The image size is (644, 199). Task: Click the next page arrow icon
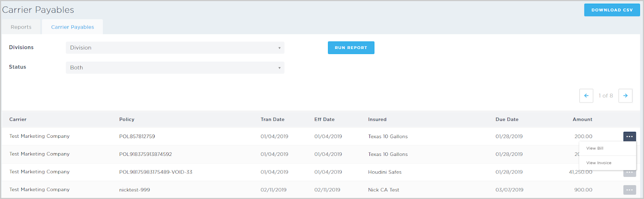(625, 96)
